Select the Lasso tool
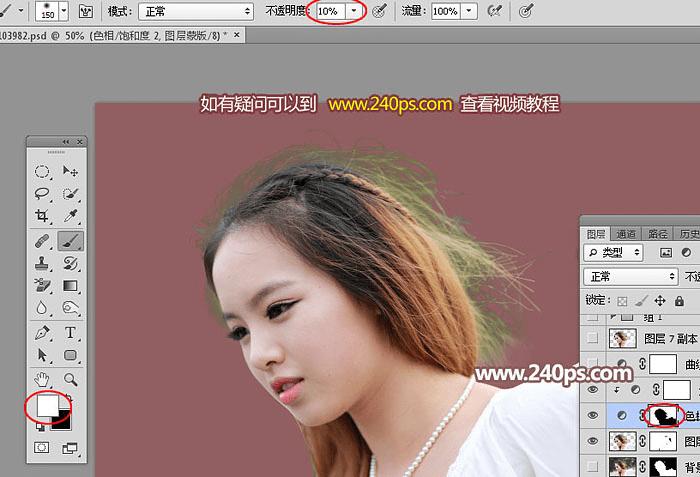Viewport: 700px width, 477px height. 42,193
